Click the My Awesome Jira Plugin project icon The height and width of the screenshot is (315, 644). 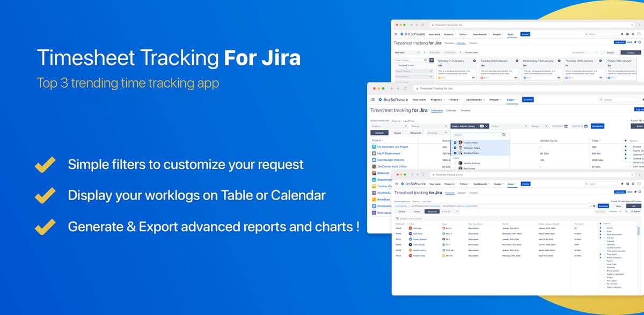coord(374,146)
